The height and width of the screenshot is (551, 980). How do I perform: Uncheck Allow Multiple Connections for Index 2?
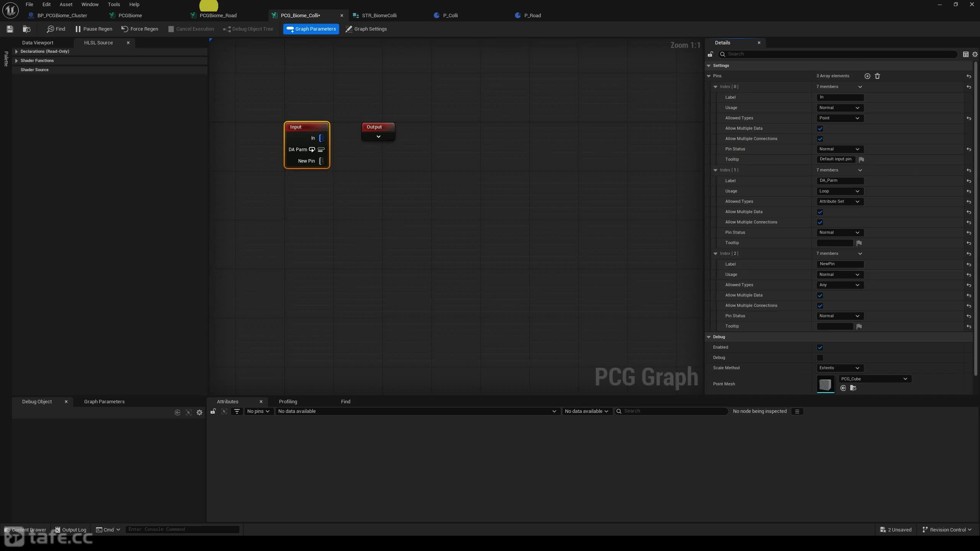point(820,306)
